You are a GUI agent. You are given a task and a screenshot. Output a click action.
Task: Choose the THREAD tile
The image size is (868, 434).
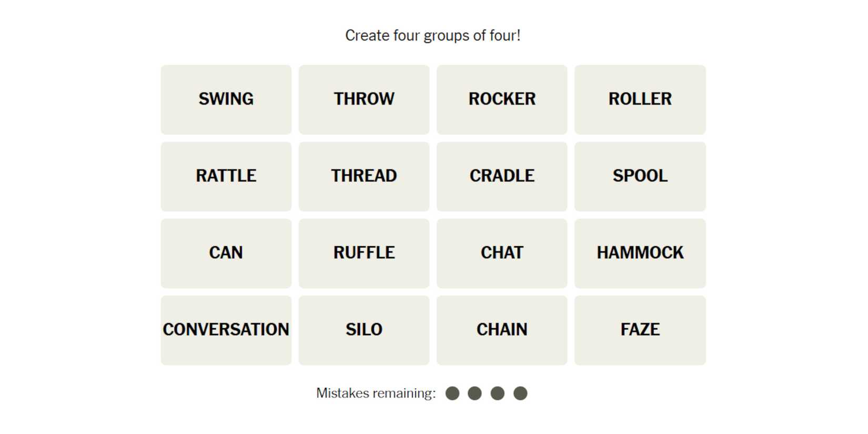pyautogui.click(x=364, y=176)
